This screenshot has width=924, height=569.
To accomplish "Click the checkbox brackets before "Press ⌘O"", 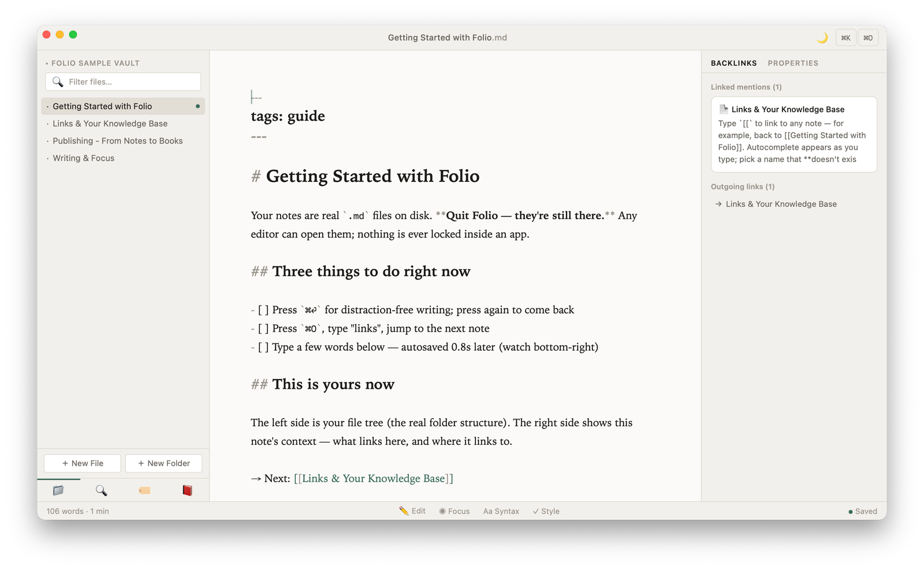I will click(263, 329).
